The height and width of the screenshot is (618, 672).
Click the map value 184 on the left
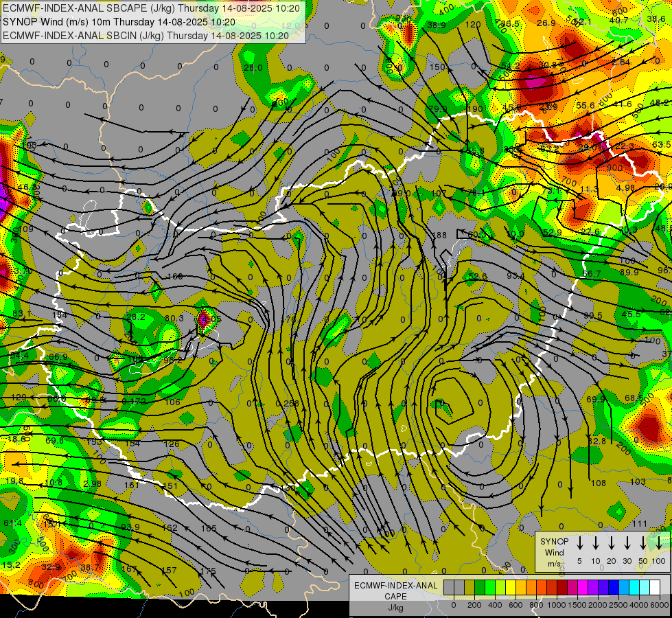pos(60,314)
